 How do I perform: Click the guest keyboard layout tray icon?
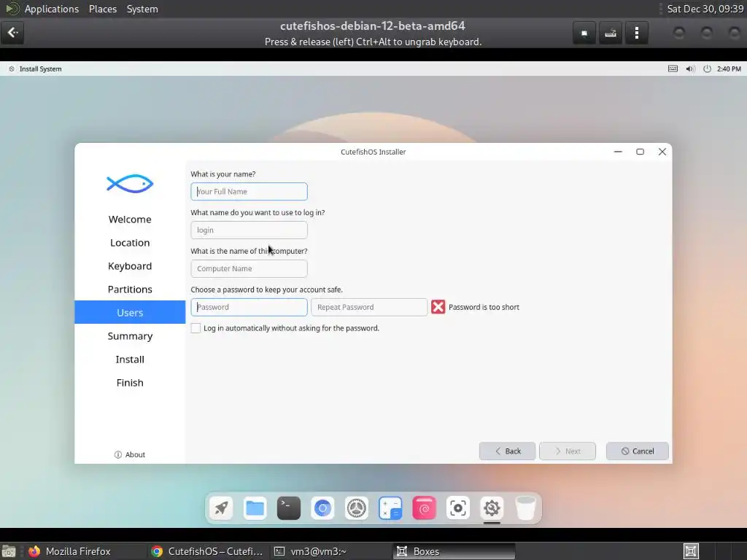point(673,69)
